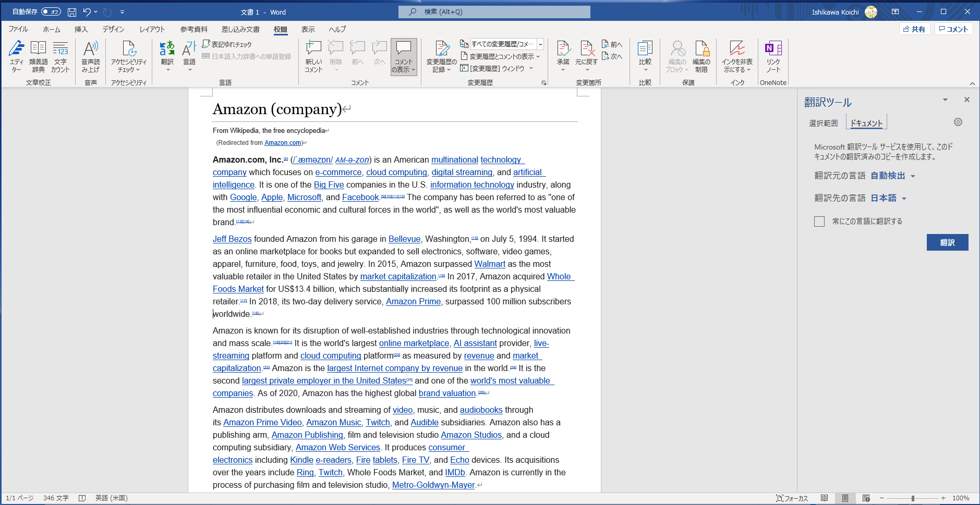Screen dimensions: 980x505
Task: Click the Undo icon in title bar
Action: pos(87,12)
